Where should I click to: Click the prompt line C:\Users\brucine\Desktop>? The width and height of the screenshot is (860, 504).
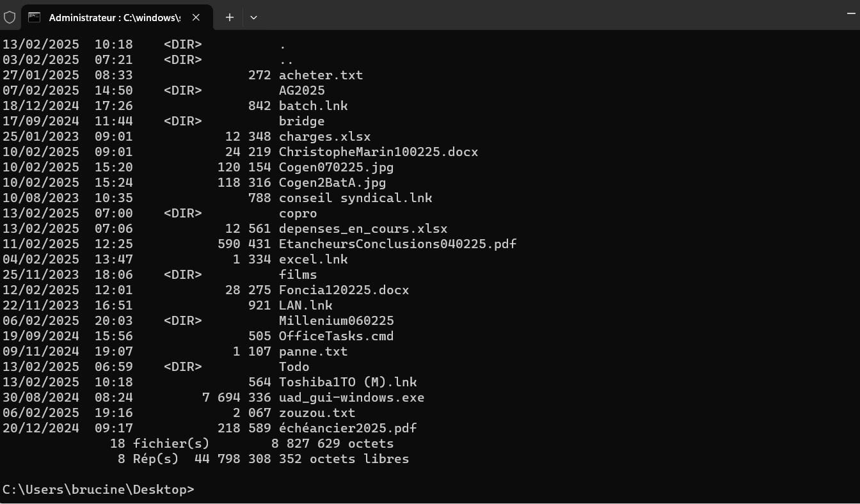[98, 489]
